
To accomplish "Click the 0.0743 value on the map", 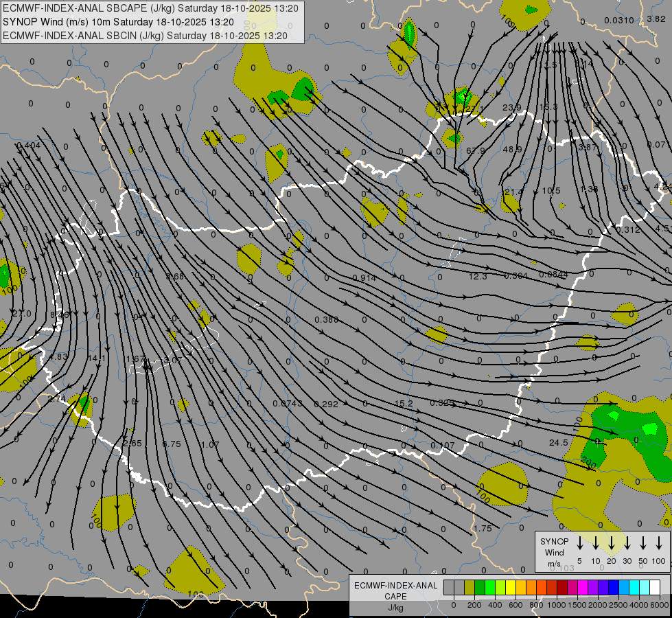I will point(288,404).
